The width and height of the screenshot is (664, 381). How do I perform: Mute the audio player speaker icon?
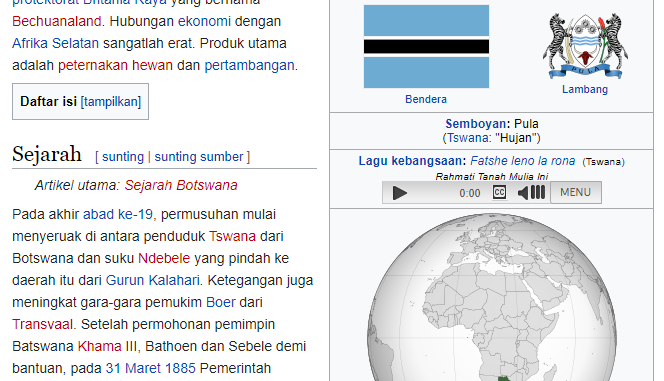[523, 193]
